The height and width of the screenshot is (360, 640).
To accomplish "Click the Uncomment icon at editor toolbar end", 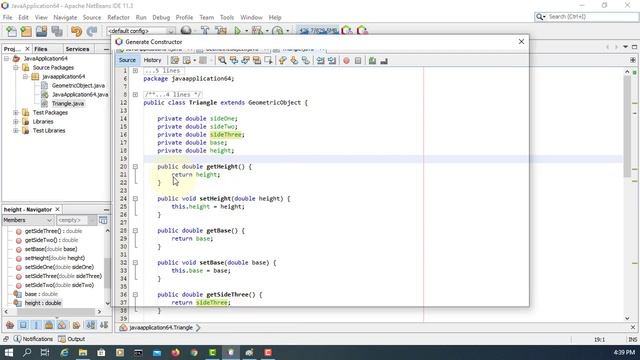I will tap(384, 60).
